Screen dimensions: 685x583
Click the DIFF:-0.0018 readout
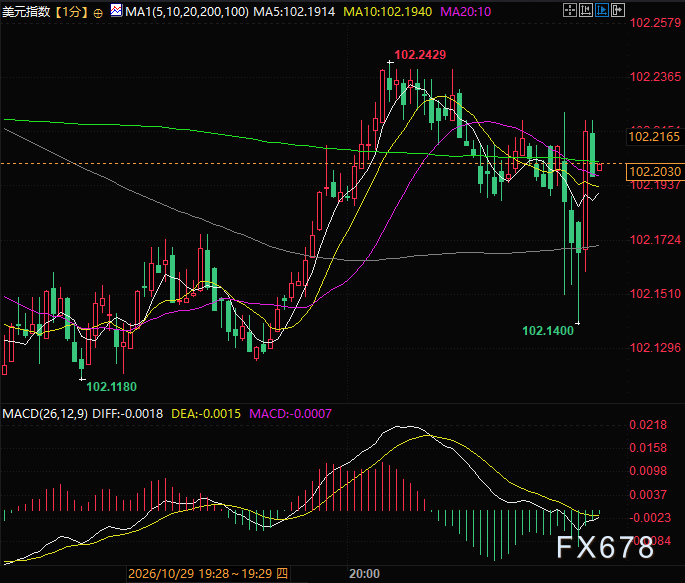(x=128, y=414)
